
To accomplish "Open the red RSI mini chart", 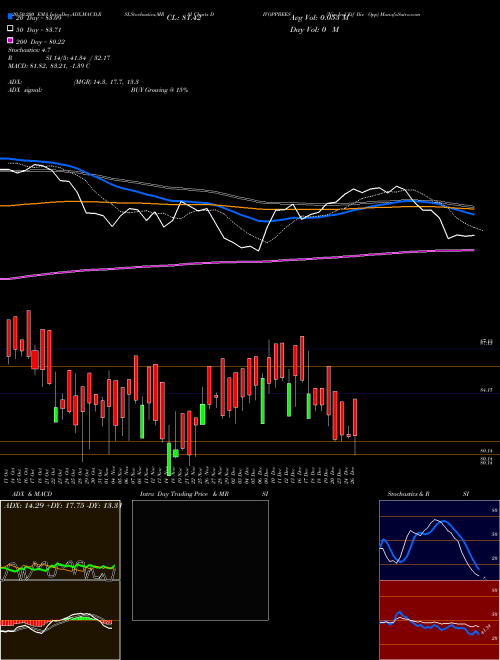I will click(x=439, y=620).
